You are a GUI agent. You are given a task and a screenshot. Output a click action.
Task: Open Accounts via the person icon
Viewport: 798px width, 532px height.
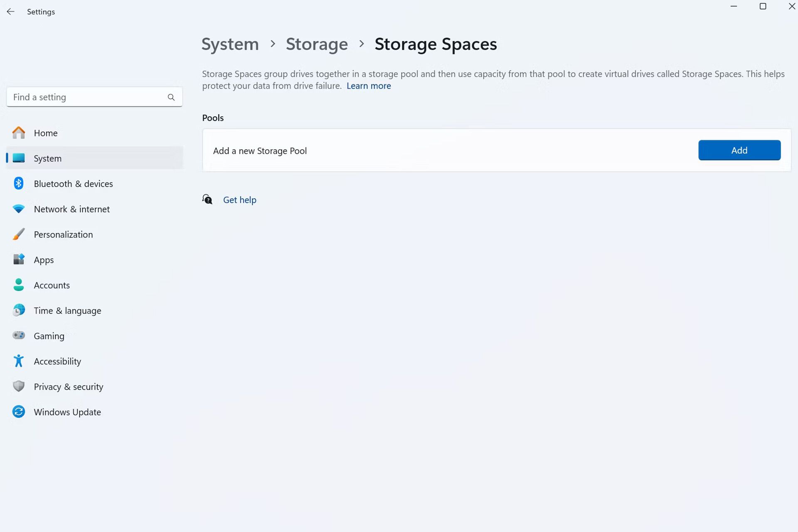point(18,285)
